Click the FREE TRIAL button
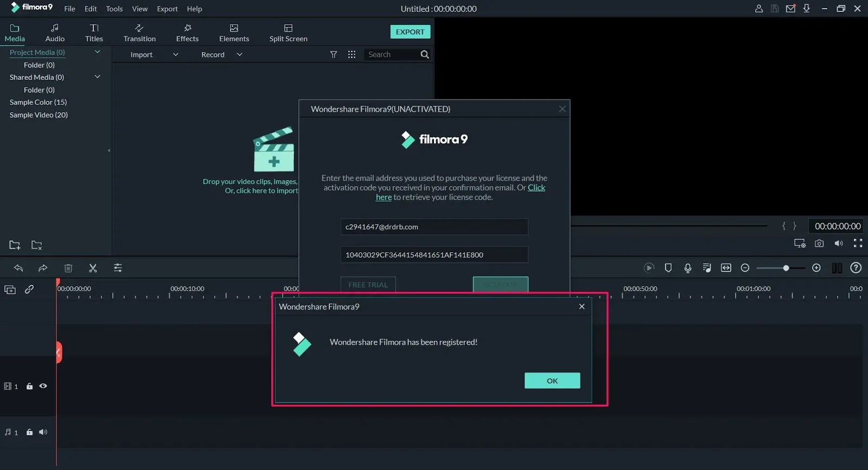 tap(368, 284)
